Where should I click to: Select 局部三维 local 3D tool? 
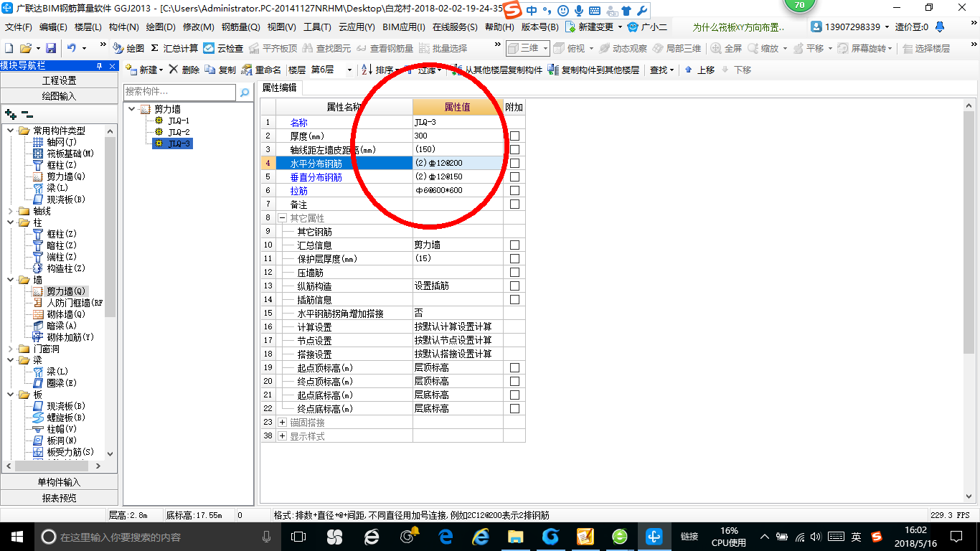677,48
